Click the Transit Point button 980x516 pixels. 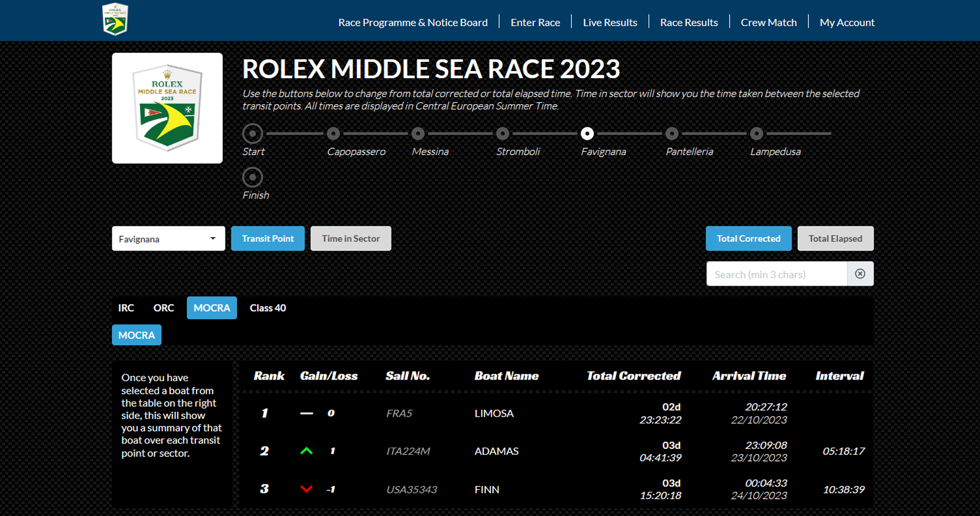point(268,238)
